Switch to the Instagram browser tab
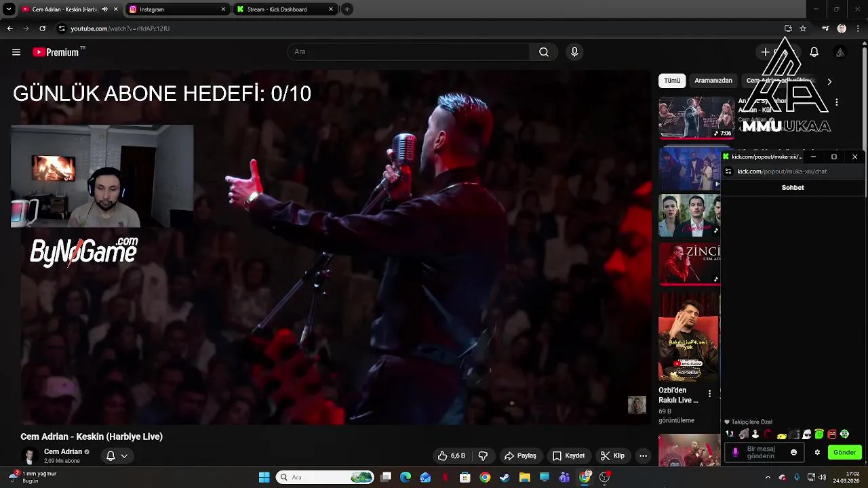 [178, 9]
